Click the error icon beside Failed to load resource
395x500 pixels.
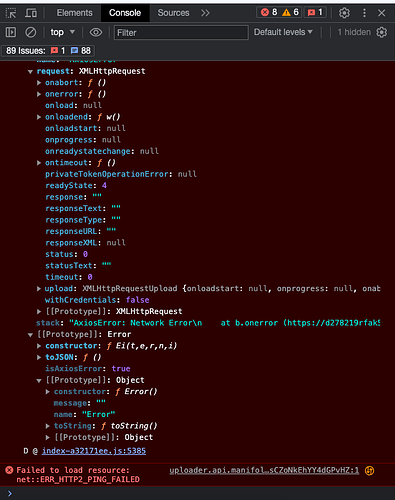pos(9,470)
